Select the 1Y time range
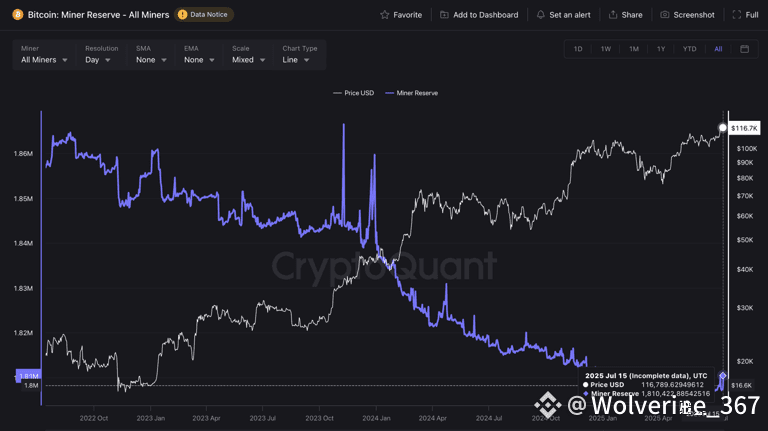Screen dimensions: 768x431 [x=661, y=49]
